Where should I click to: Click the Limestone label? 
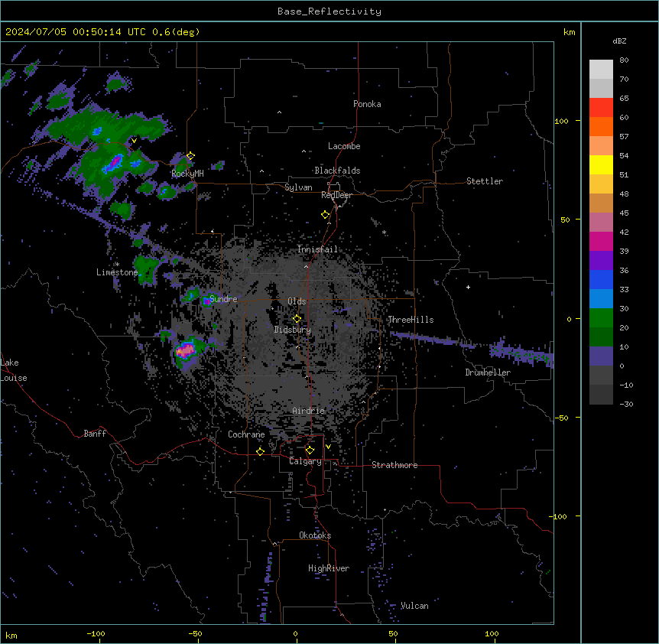[117, 272]
